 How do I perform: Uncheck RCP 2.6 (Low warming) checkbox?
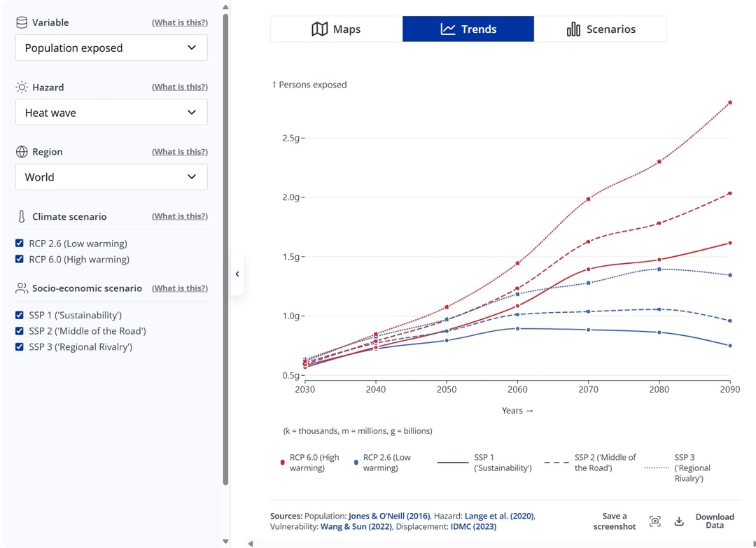pyautogui.click(x=20, y=244)
